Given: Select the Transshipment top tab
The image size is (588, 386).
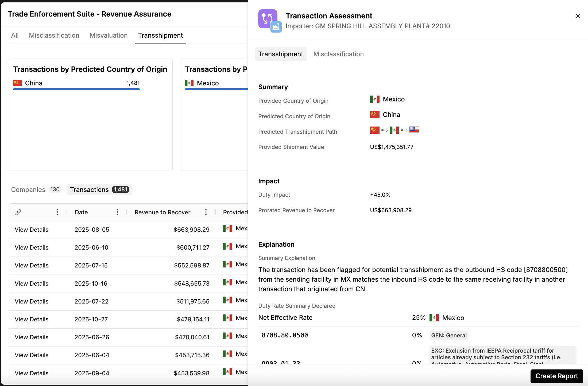Looking at the screenshot, I should [160, 36].
